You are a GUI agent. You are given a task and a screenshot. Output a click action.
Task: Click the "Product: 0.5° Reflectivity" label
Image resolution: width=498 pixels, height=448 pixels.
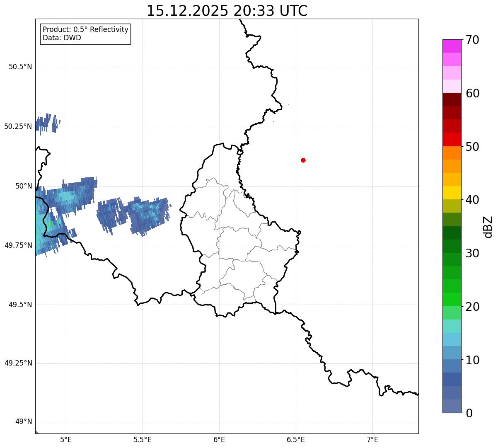(85, 30)
